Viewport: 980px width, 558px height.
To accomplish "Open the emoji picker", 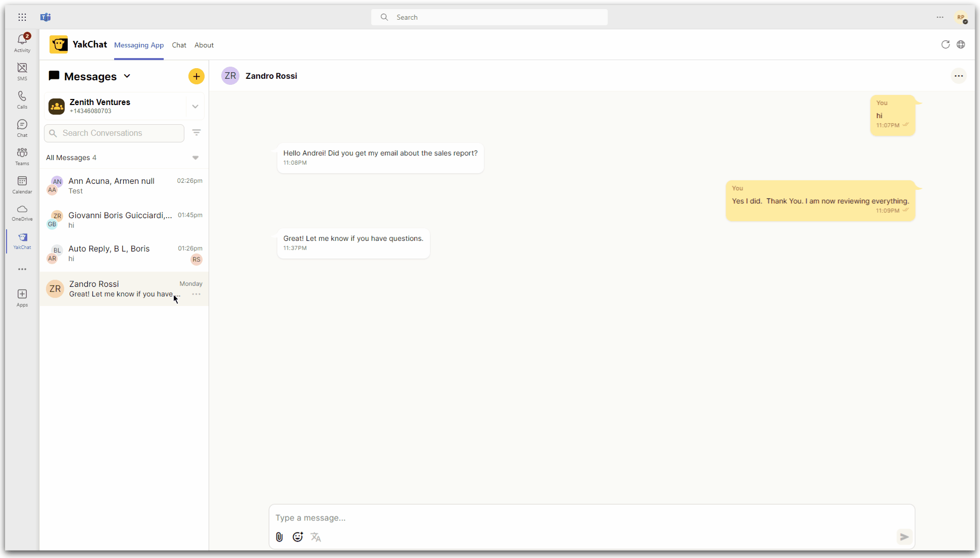I will (298, 537).
